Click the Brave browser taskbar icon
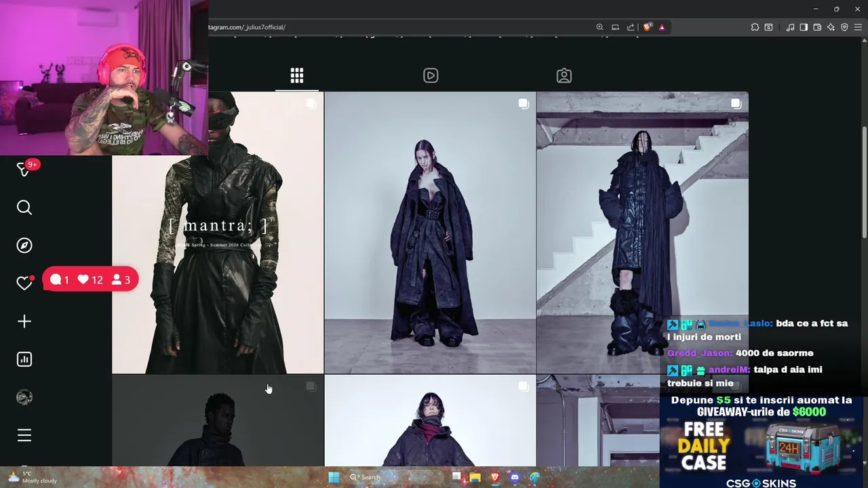This screenshot has height=488, width=868. (494, 477)
